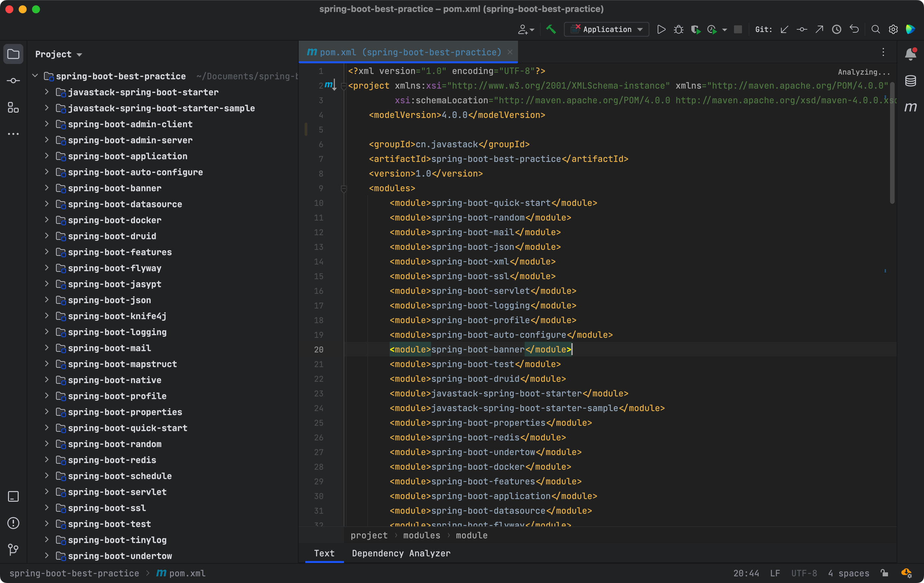Click pom.xml in navigation bar
The height and width of the screenshot is (583, 924).
click(181, 573)
